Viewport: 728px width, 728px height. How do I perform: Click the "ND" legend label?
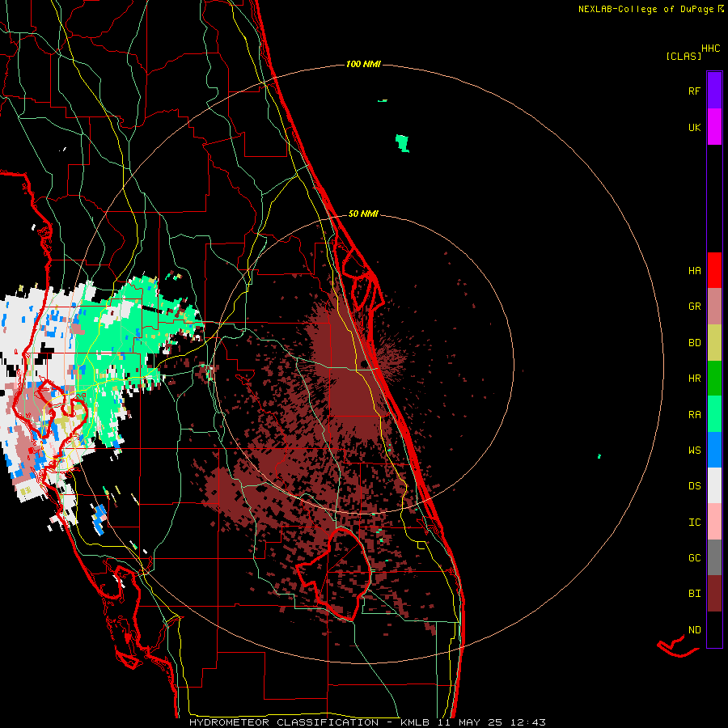[x=694, y=630]
